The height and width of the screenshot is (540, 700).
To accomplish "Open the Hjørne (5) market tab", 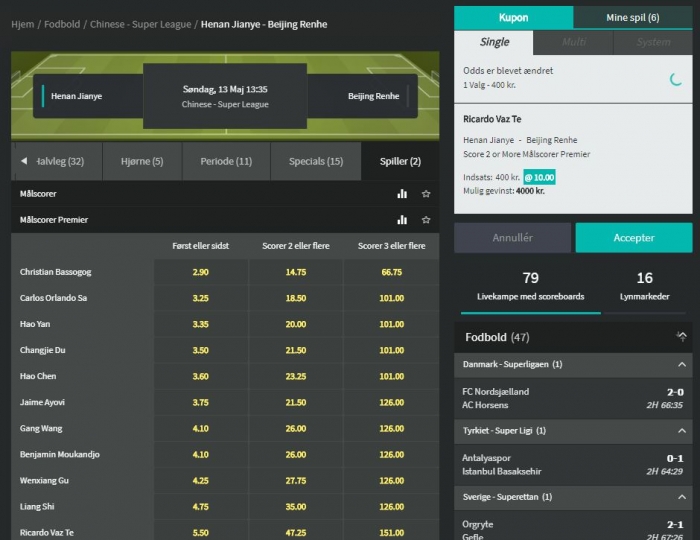I will 142,162.
